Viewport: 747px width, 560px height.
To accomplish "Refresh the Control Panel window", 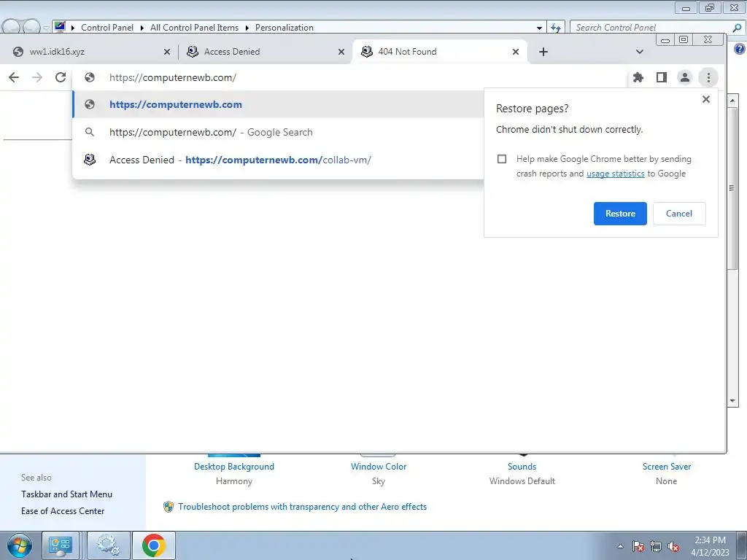I will pos(556,28).
